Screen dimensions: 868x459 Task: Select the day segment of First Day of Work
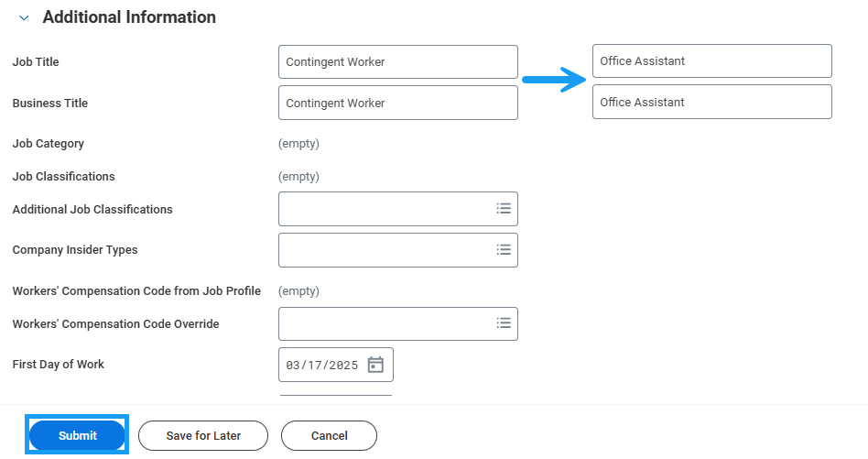point(315,365)
